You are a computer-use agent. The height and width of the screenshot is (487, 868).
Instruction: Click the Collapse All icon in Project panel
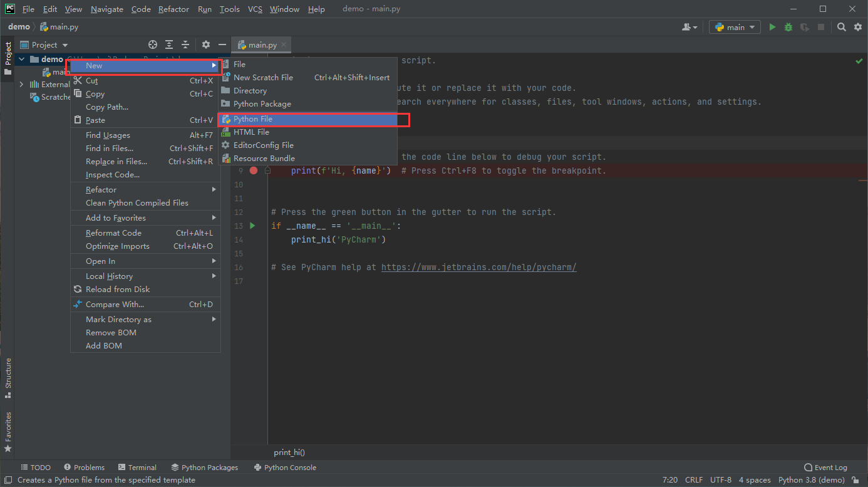185,45
